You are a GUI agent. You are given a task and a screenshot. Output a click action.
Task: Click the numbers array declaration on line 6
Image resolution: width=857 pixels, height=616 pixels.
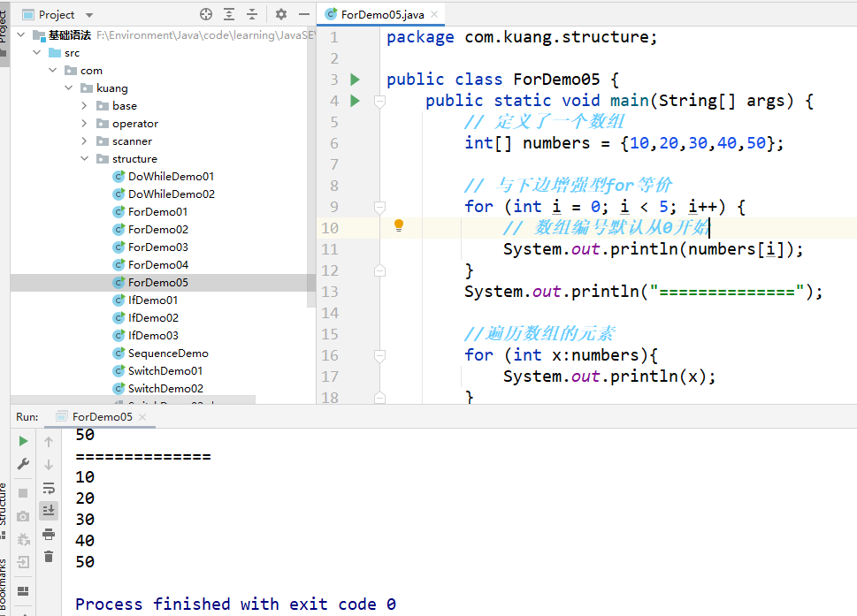tap(624, 143)
